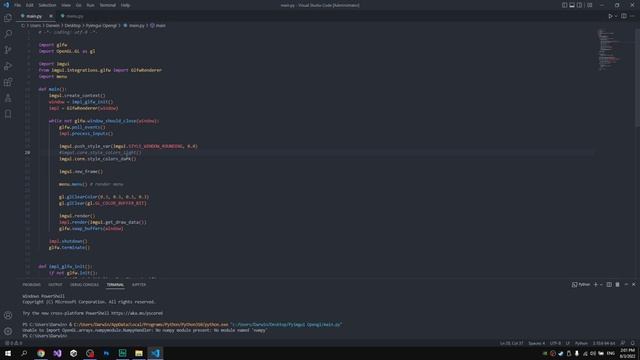This screenshot has height=360, width=640.
Task: Open the aka.ms/pscore6 link in terminal
Action: [x=137, y=313]
